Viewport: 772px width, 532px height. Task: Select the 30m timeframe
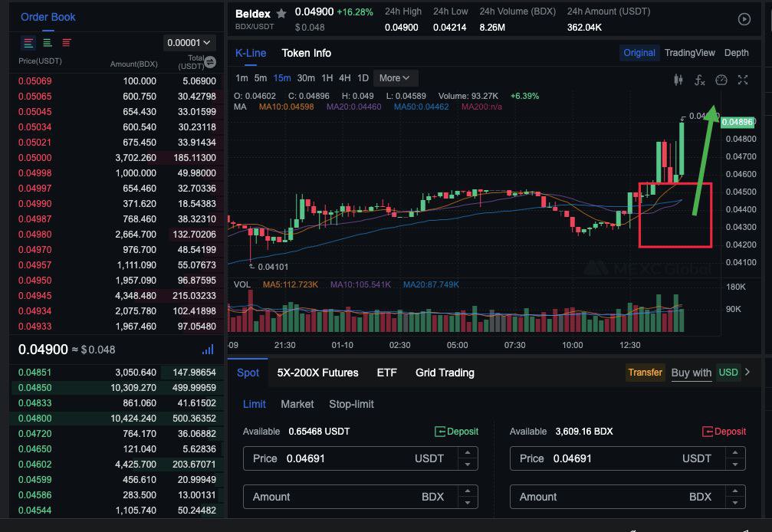[306, 78]
